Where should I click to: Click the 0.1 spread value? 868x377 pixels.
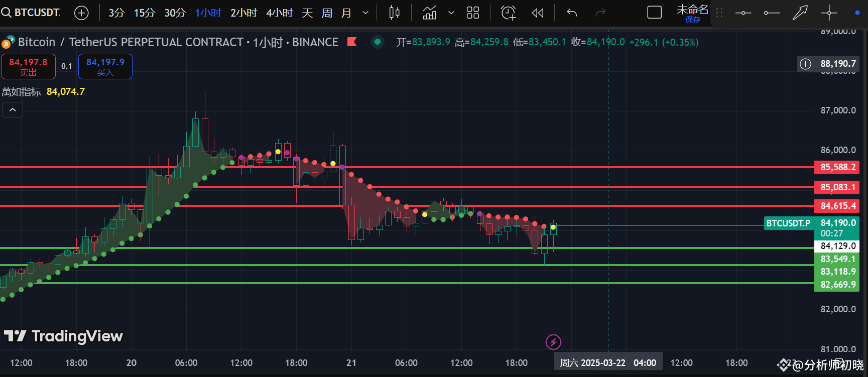67,66
